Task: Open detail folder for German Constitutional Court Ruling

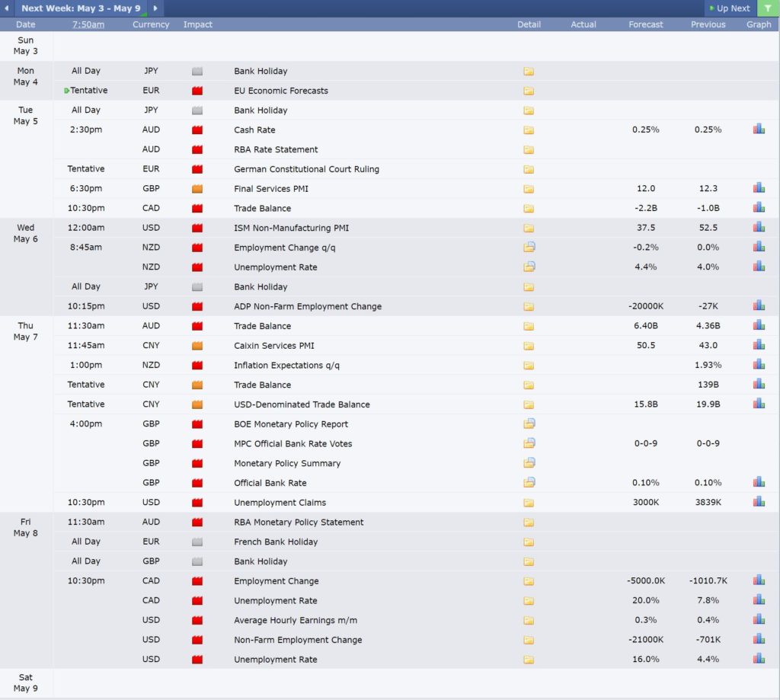Action: click(x=529, y=170)
